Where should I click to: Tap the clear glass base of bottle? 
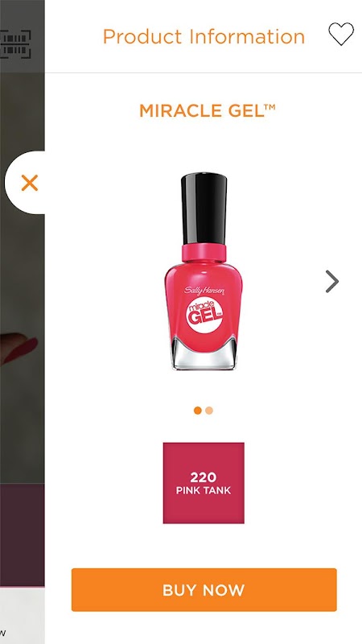point(204,354)
